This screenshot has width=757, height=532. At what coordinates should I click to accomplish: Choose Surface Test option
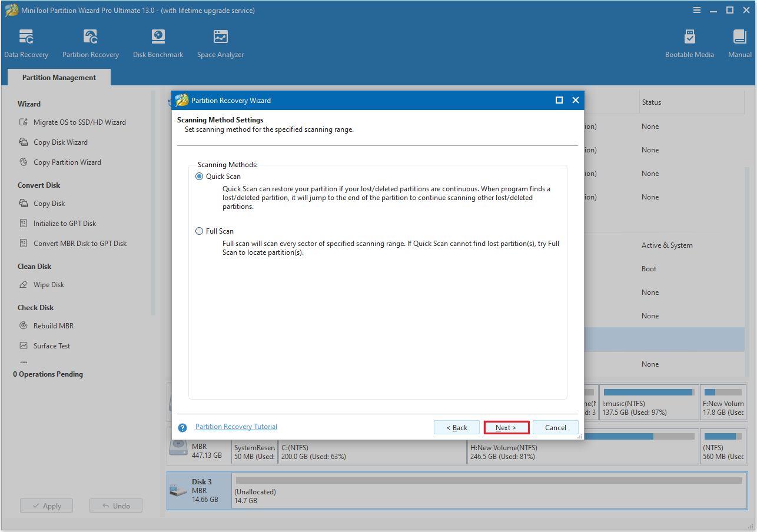pyautogui.click(x=52, y=346)
